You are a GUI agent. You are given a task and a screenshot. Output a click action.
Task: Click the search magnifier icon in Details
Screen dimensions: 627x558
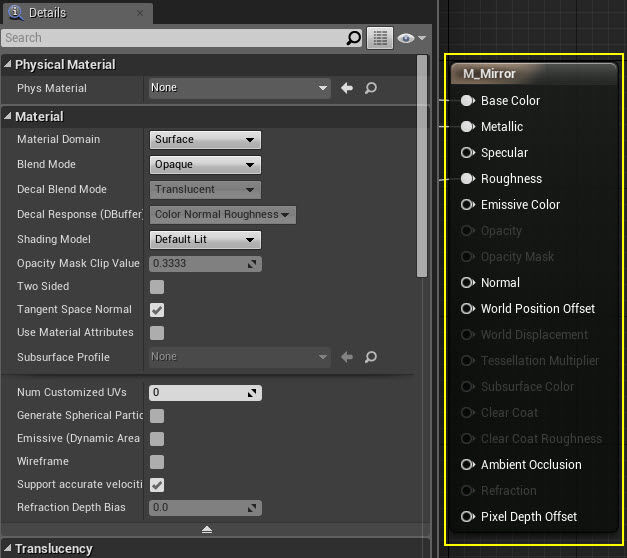pyautogui.click(x=353, y=38)
